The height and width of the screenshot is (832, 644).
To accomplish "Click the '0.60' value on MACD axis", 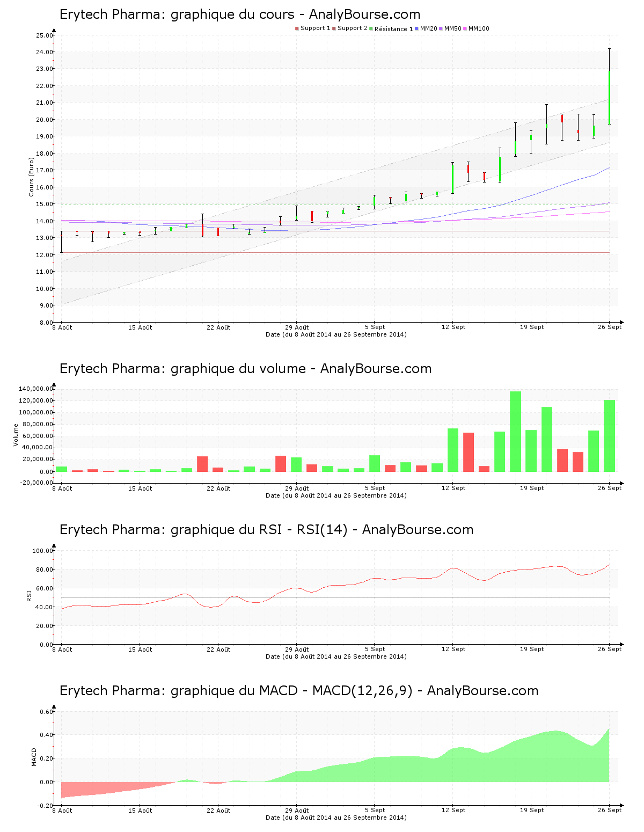I will pyautogui.click(x=47, y=712).
